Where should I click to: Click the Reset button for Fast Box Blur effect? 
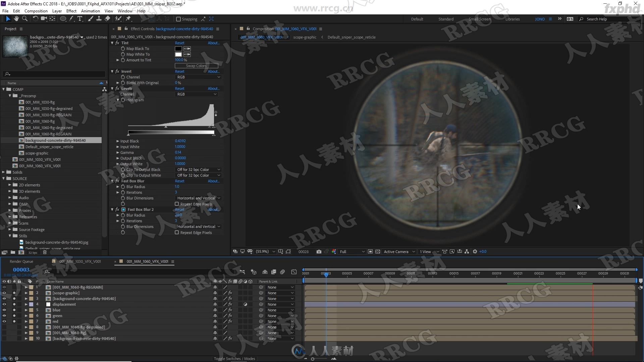pos(179,181)
